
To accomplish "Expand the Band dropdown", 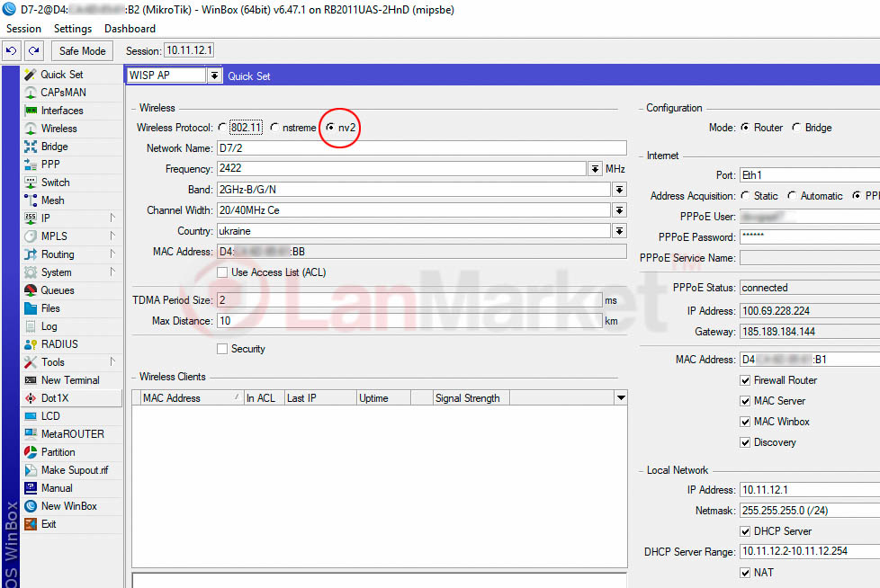I will 619,190.
